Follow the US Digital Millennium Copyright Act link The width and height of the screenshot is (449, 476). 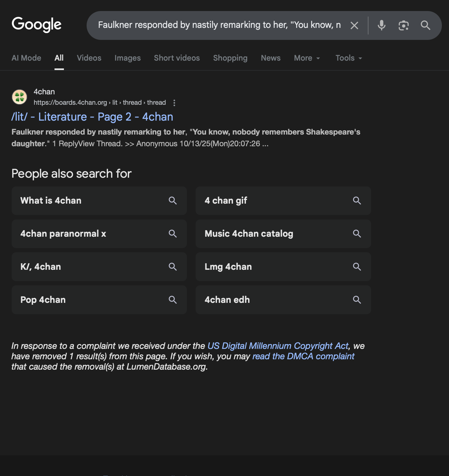pos(278,346)
